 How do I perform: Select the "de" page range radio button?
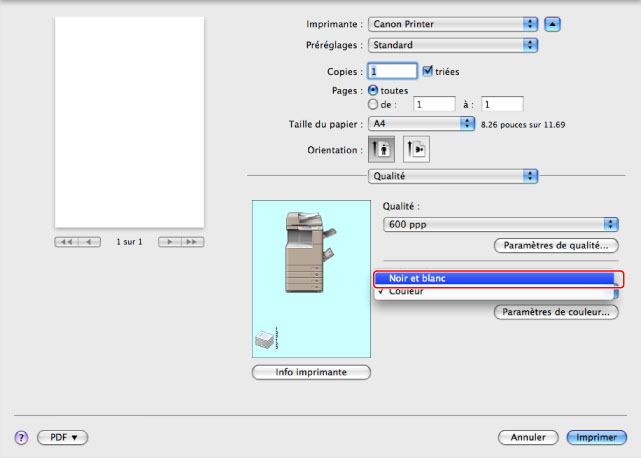pyautogui.click(x=373, y=103)
